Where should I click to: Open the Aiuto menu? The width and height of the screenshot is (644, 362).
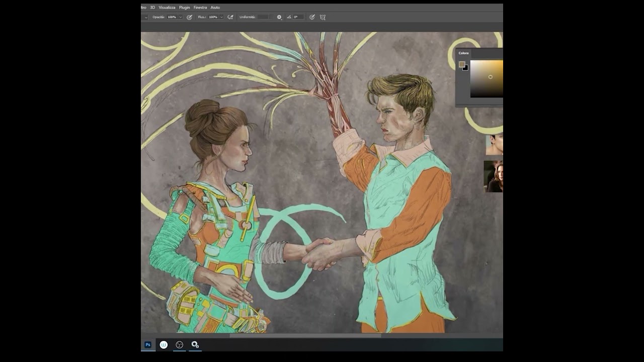[215, 8]
